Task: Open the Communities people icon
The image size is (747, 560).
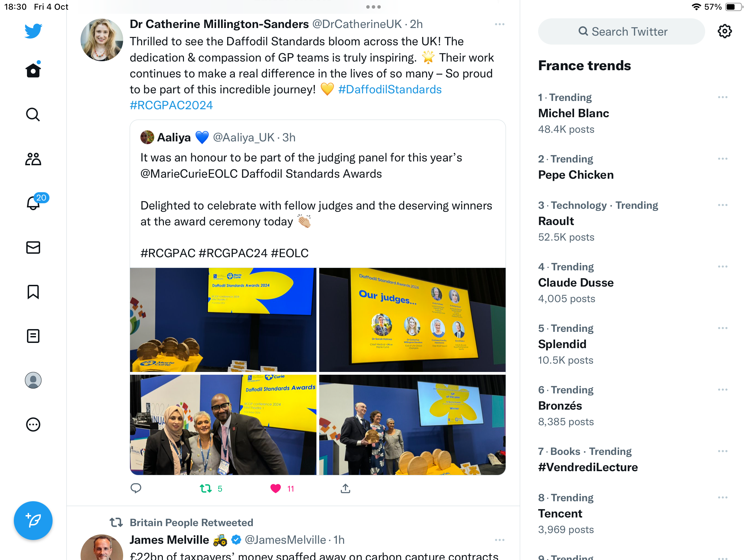Action: pyautogui.click(x=33, y=159)
